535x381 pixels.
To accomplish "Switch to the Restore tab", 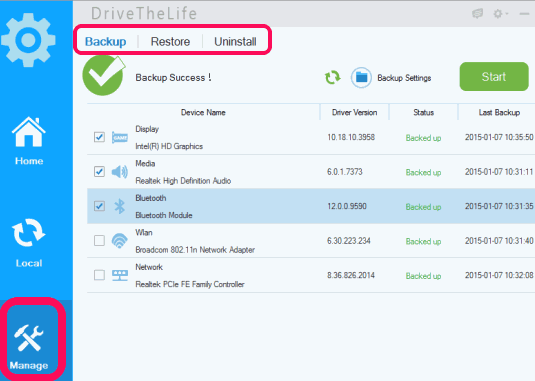I will point(170,42).
